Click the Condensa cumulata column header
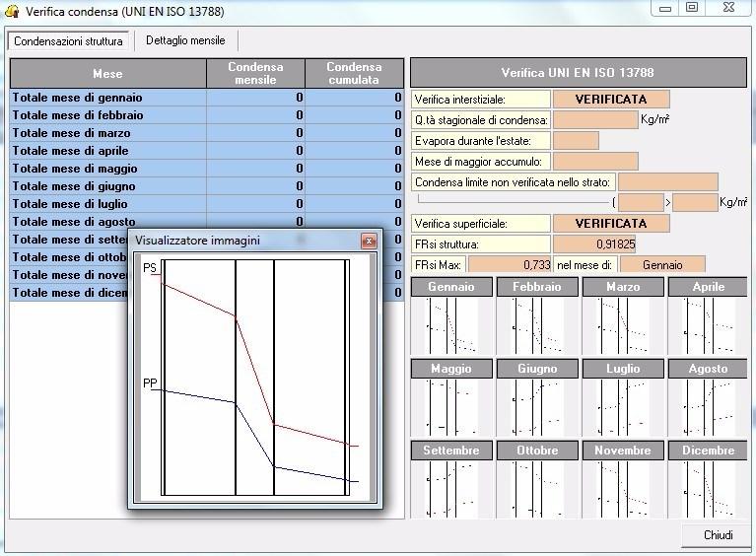The height and width of the screenshot is (556, 756). [x=354, y=74]
